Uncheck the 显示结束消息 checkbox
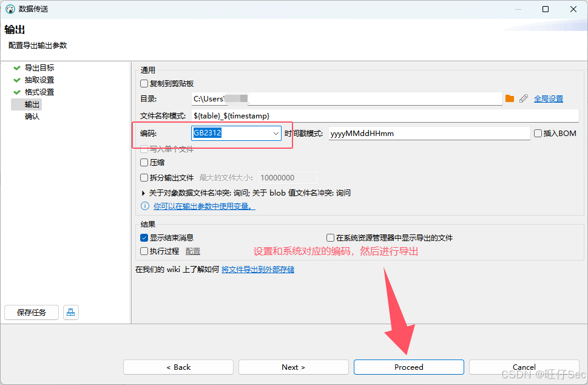The image size is (588, 385). coord(144,237)
